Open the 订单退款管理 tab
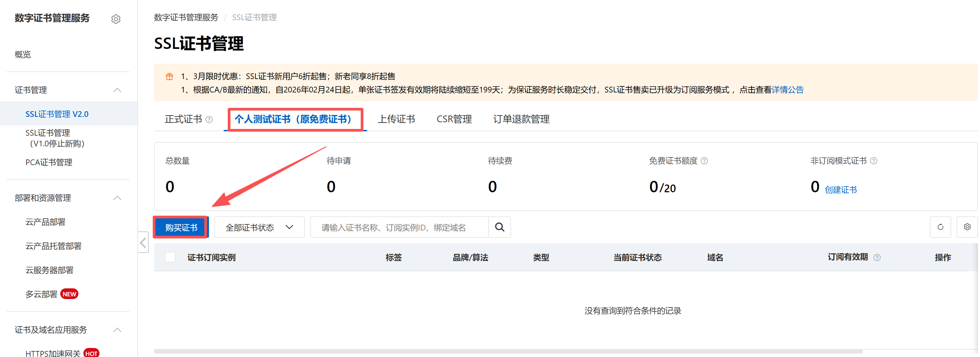Image resolution: width=980 pixels, height=357 pixels. [521, 120]
